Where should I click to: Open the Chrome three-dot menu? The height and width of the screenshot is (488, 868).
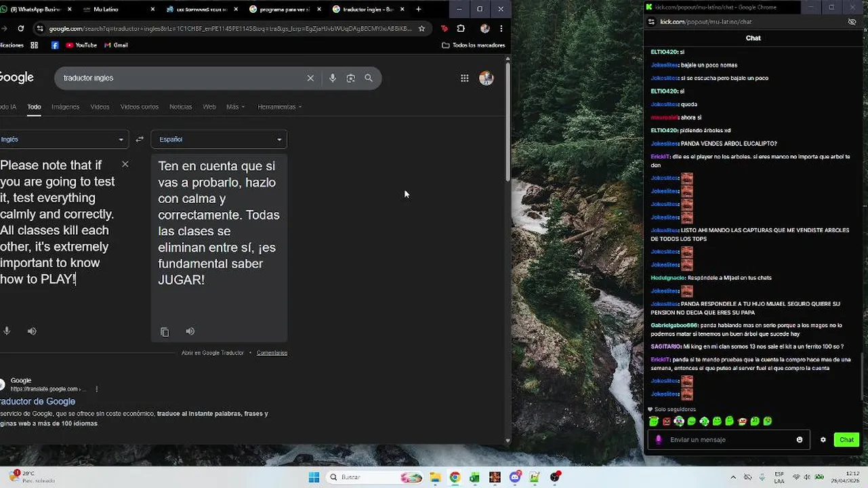pos(501,28)
